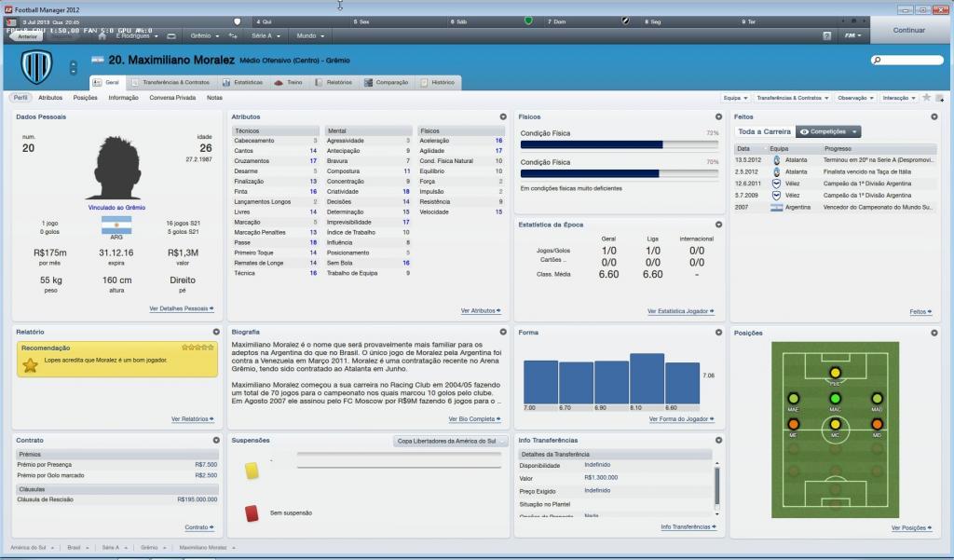The width and height of the screenshot is (954, 560).
Task: Click the green shield fixture before 7 Dom
Action: tap(528, 21)
